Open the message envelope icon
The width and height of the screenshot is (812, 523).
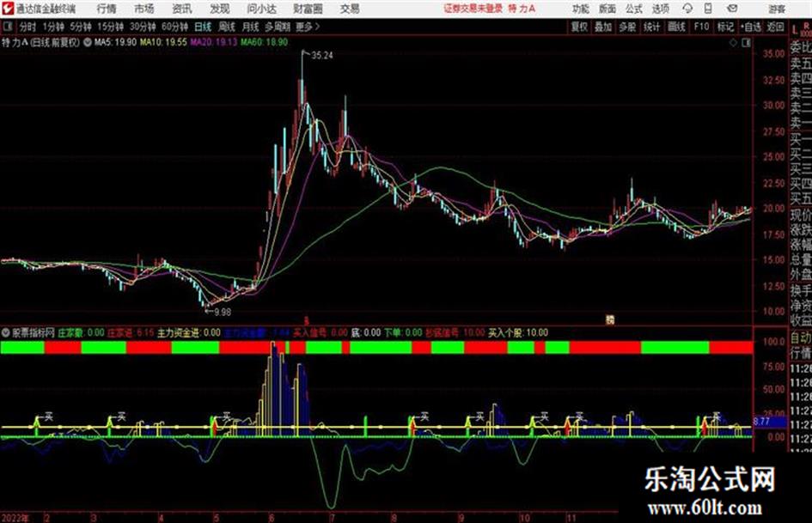tap(732, 9)
